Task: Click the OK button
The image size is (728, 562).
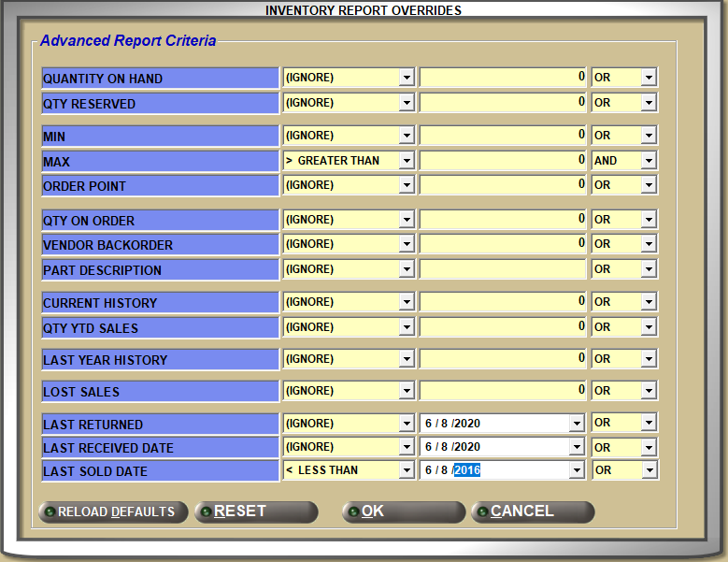Action: pos(403,512)
